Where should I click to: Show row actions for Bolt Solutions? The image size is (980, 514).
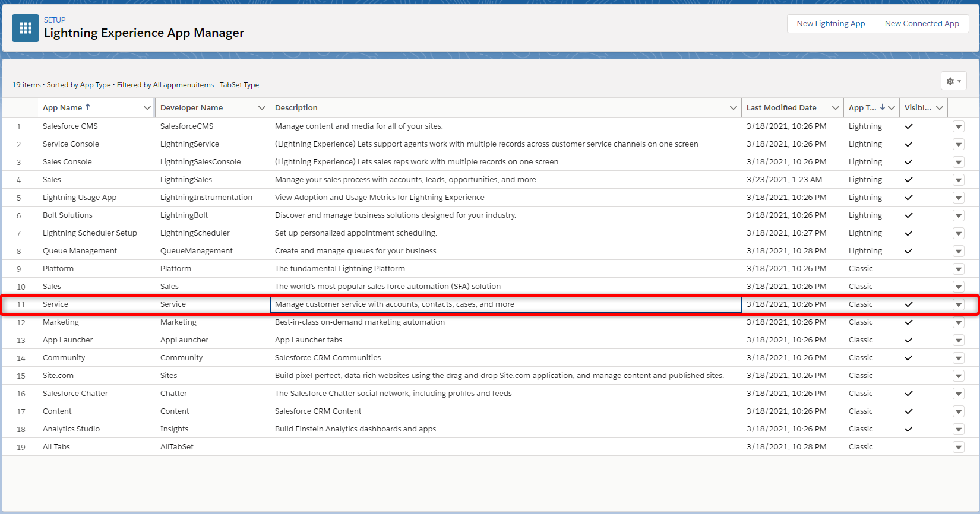[959, 215]
